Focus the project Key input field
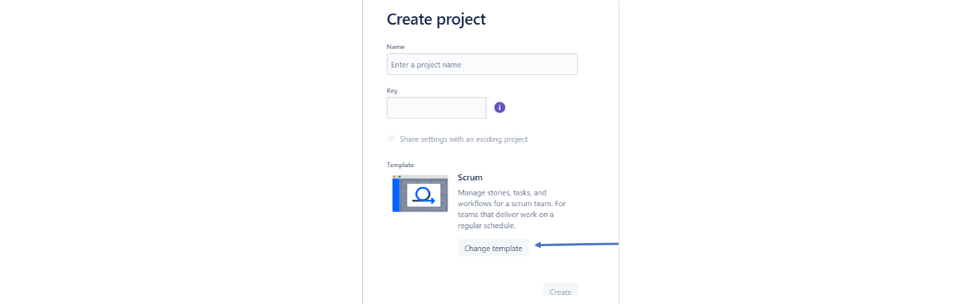Viewport: 980px width, 304px height. 436,108
